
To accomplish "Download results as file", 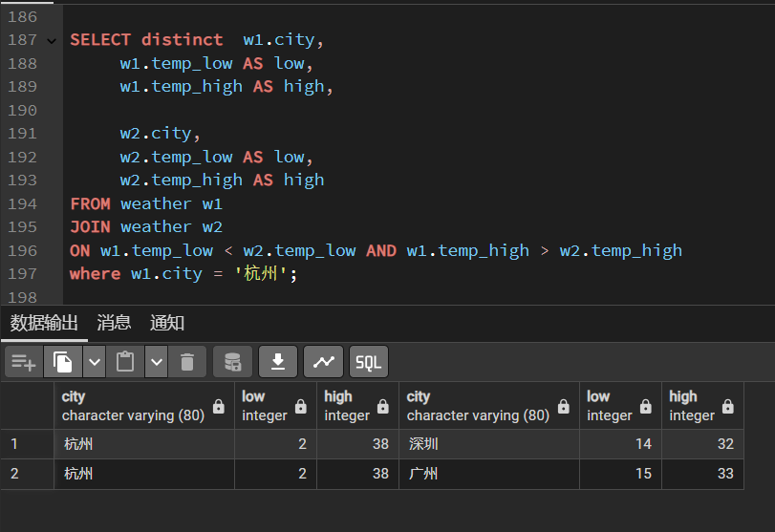I will click(x=278, y=362).
